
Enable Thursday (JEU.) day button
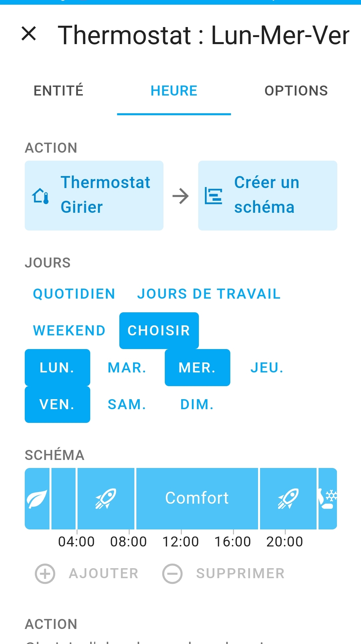[267, 367]
